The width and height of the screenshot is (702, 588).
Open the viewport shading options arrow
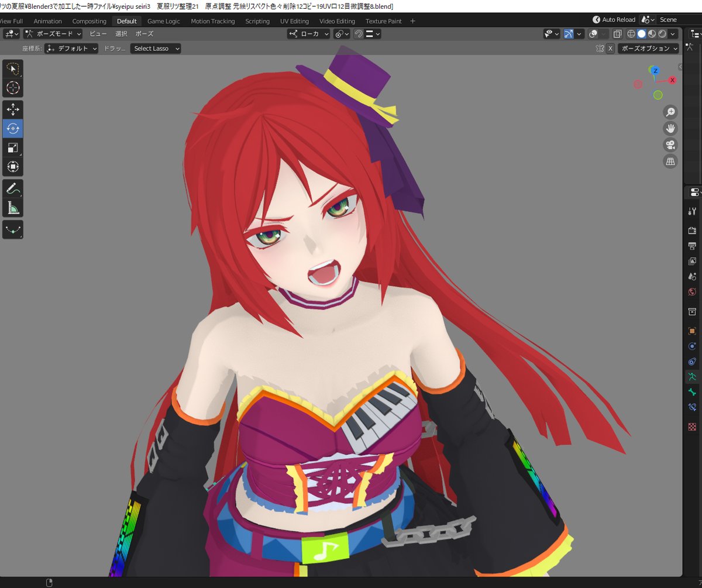[673, 34]
